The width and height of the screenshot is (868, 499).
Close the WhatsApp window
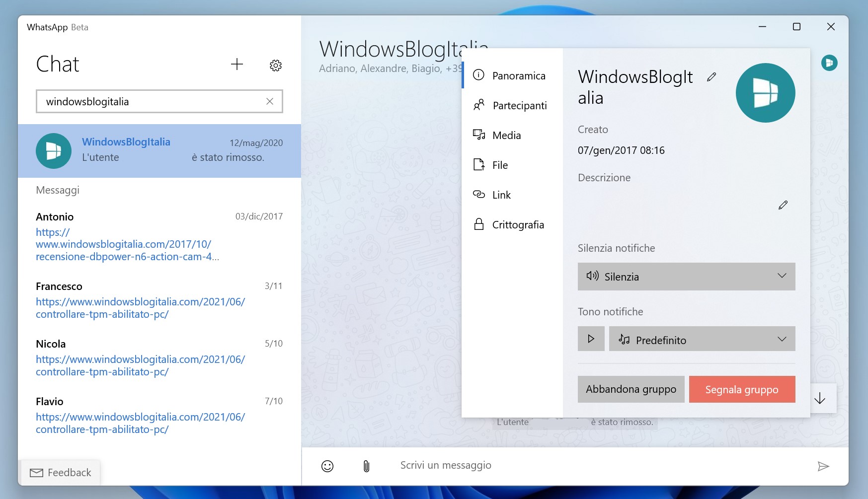click(831, 26)
